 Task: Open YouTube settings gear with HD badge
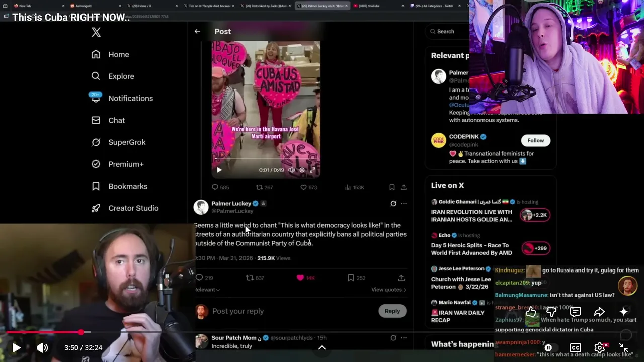[x=600, y=347]
